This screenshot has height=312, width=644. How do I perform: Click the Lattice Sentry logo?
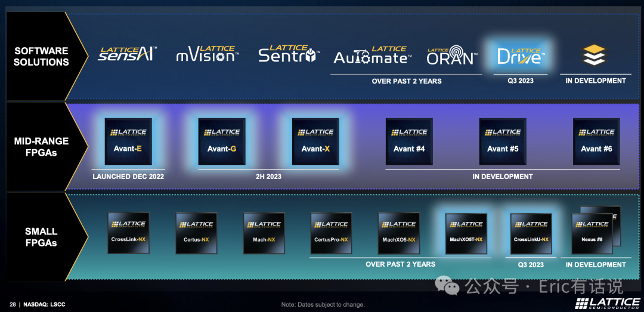point(289,54)
